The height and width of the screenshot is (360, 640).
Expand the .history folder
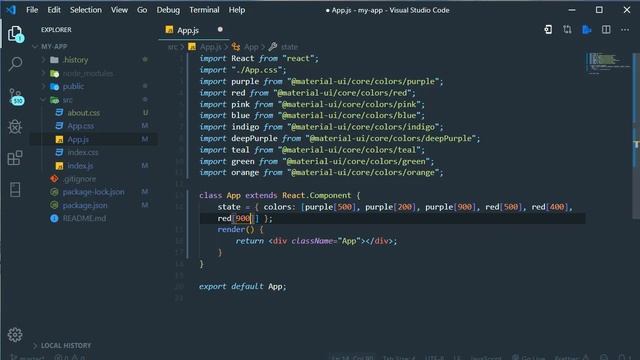click(43, 60)
